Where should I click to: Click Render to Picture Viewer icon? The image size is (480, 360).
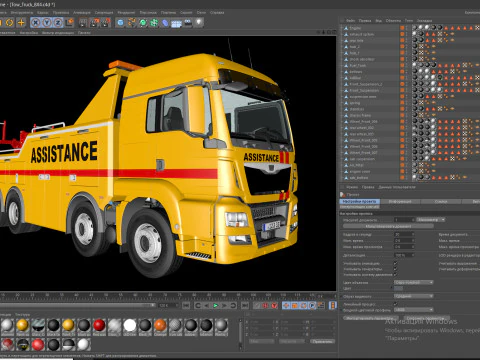[x=95, y=22]
